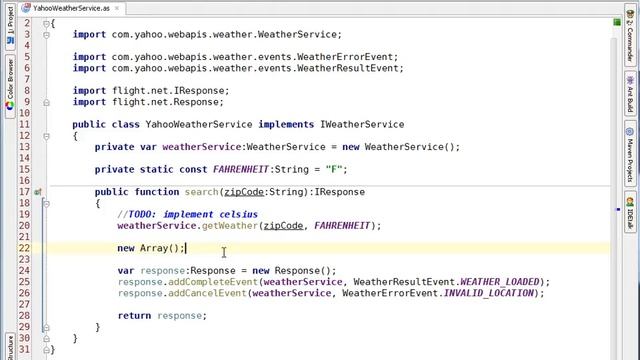Click the fold end marker at line 31
The image size is (640, 360).
tap(46, 350)
